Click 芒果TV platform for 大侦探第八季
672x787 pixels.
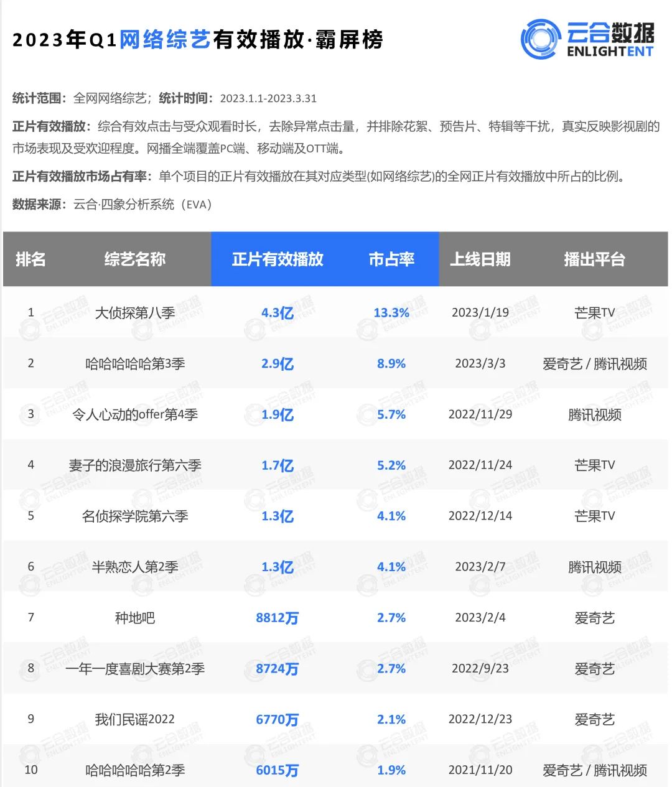[x=594, y=313]
